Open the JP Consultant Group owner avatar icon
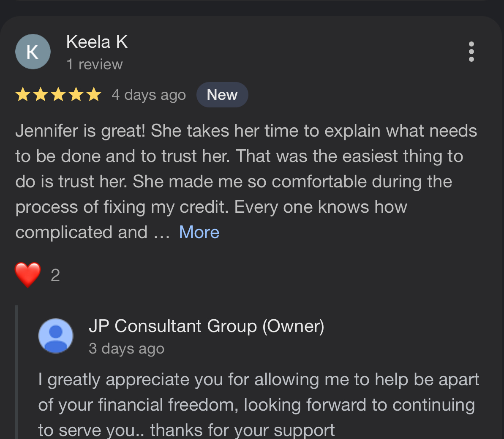Screen dimensions: 504x439 [56, 336]
